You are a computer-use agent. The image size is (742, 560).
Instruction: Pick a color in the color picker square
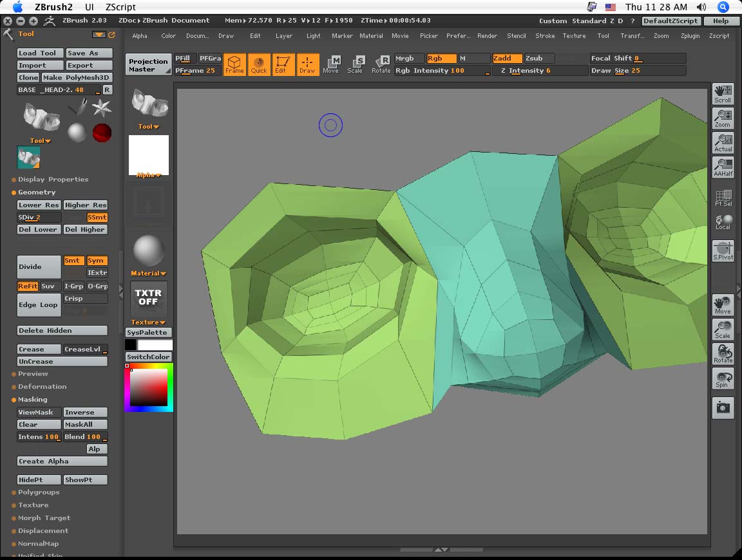(x=149, y=388)
